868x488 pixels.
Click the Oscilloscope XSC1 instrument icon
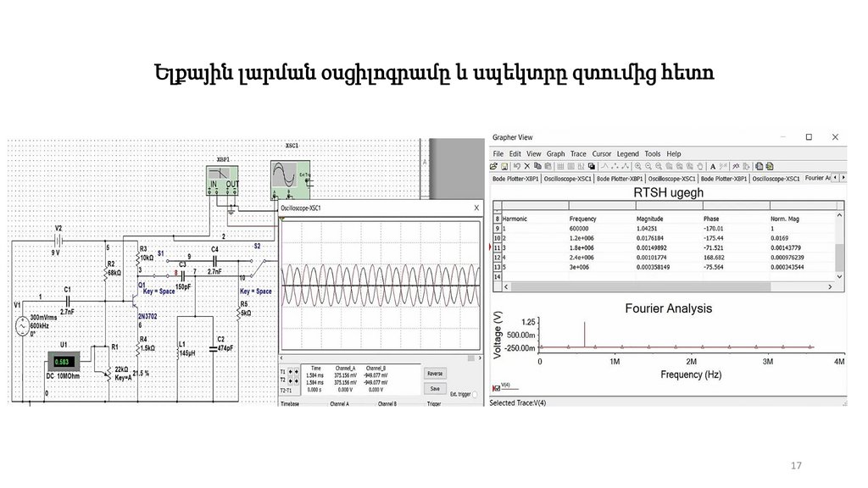[x=290, y=180]
